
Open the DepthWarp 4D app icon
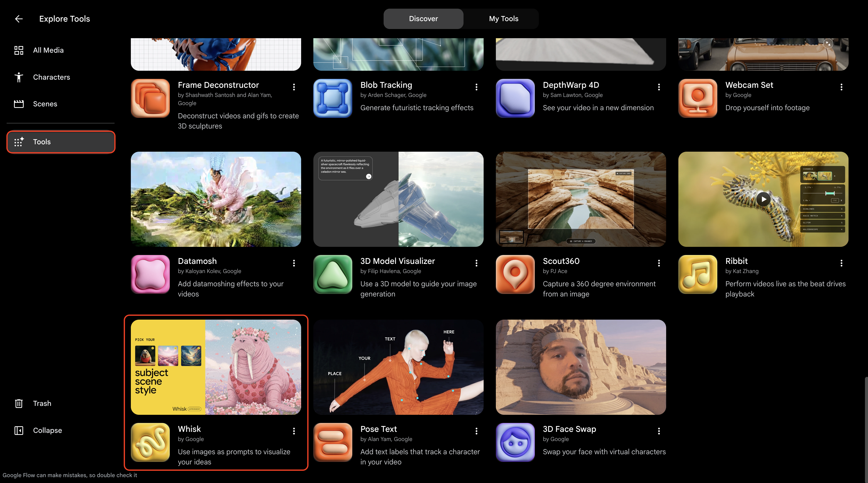(515, 98)
